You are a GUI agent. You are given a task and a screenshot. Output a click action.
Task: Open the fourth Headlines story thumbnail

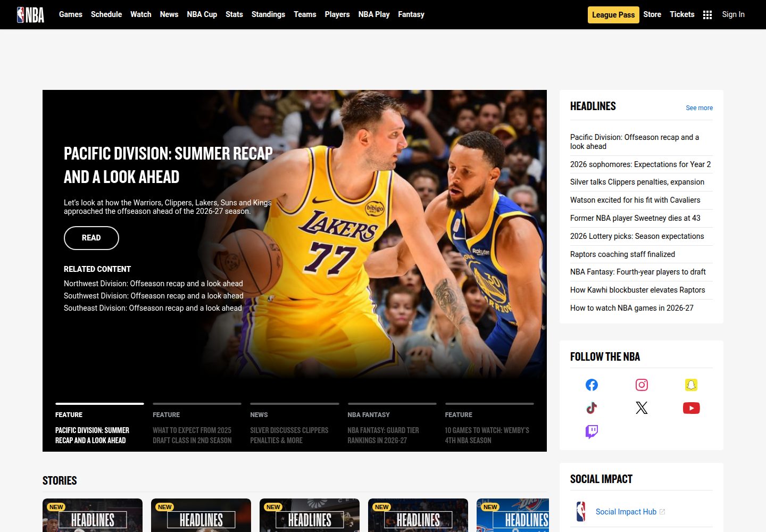coord(418,516)
